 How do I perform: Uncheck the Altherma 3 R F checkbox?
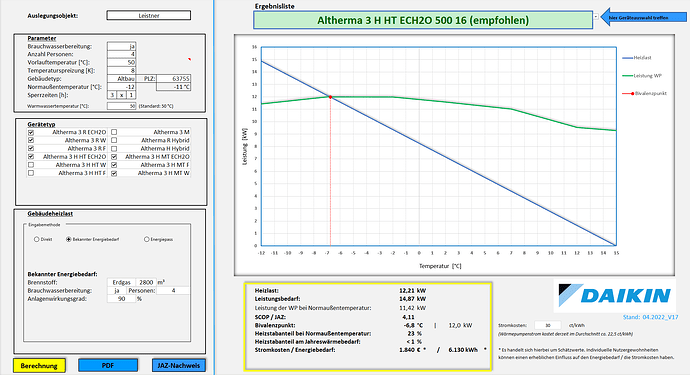31,148
